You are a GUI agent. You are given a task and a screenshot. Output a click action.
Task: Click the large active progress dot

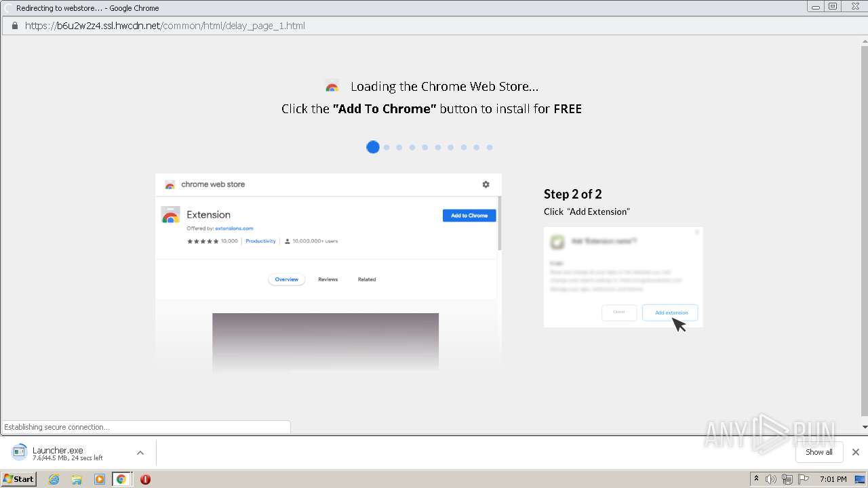click(x=373, y=147)
